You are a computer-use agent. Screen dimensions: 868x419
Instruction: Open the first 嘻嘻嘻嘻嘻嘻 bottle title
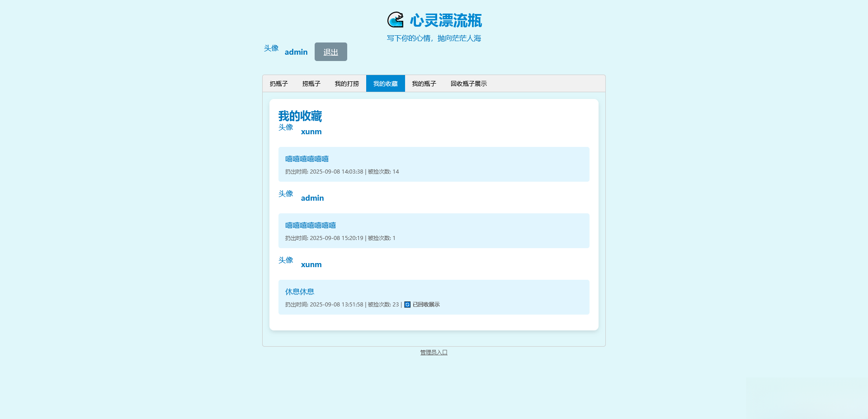pyautogui.click(x=307, y=159)
